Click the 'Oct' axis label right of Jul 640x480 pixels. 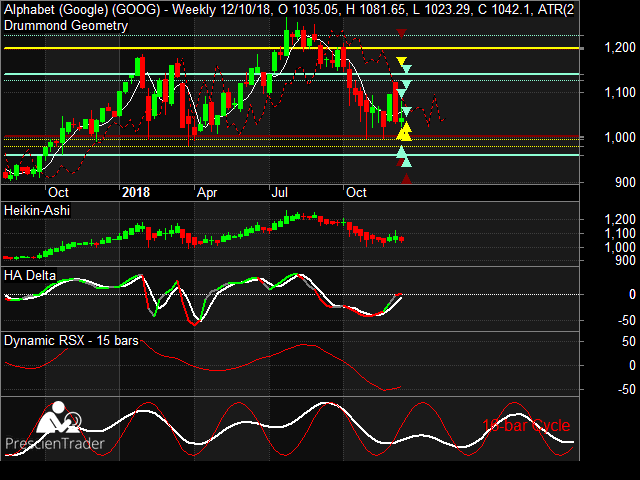(356, 192)
